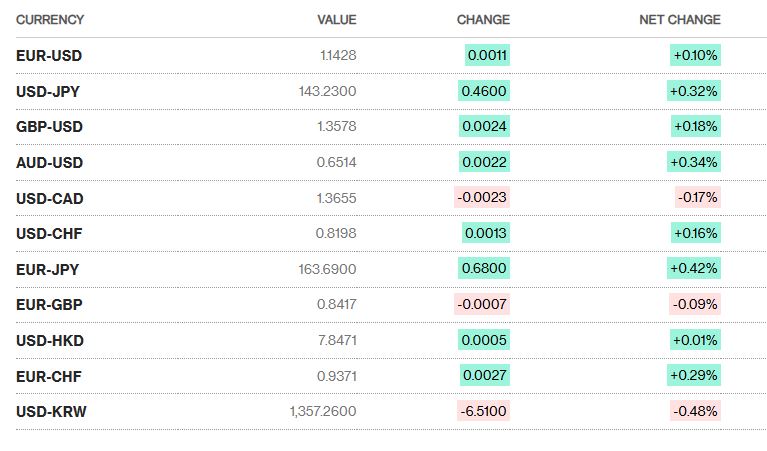The height and width of the screenshot is (451, 767).
Task: Open the EUR-USD currency pair link
Action: click(x=48, y=56)
